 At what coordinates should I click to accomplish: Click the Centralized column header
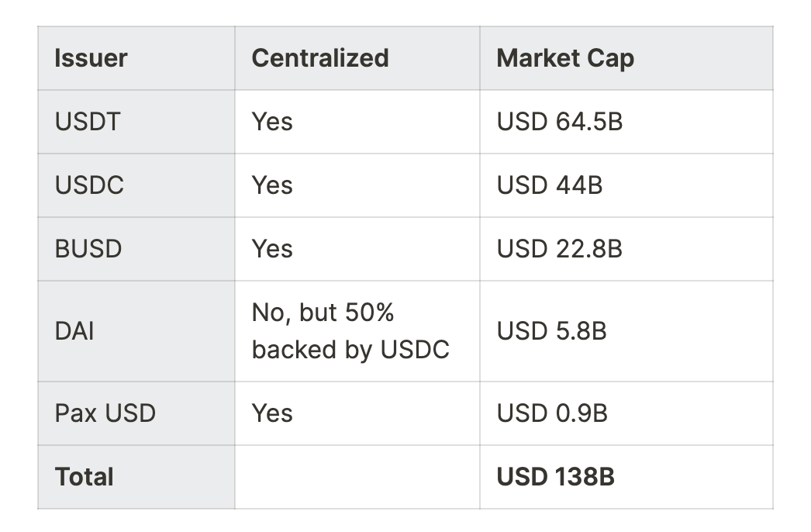click(x=320, y=58)
